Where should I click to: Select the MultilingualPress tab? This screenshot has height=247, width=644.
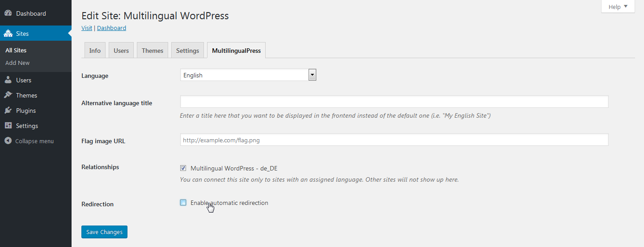(x=236, y=51)
